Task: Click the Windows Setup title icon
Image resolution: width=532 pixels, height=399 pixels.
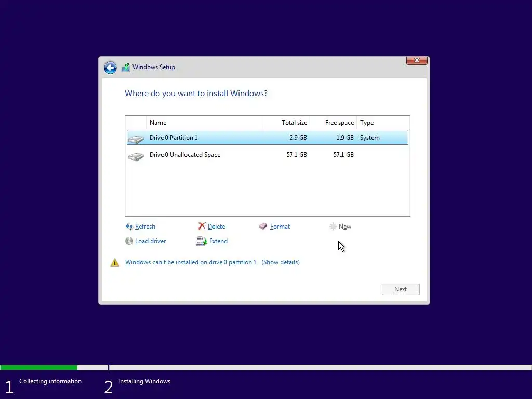Action: pos(126,68)
